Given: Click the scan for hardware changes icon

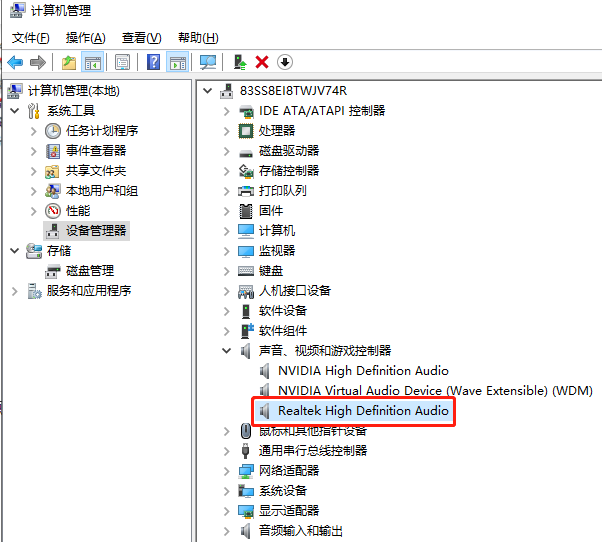Looking at the screenshot, I should 208,62.
